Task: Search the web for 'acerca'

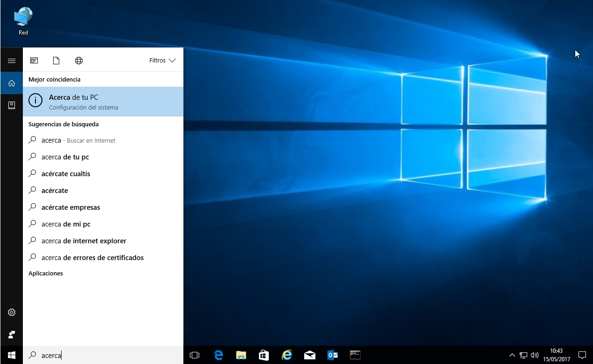Action: tap(103, 140)
